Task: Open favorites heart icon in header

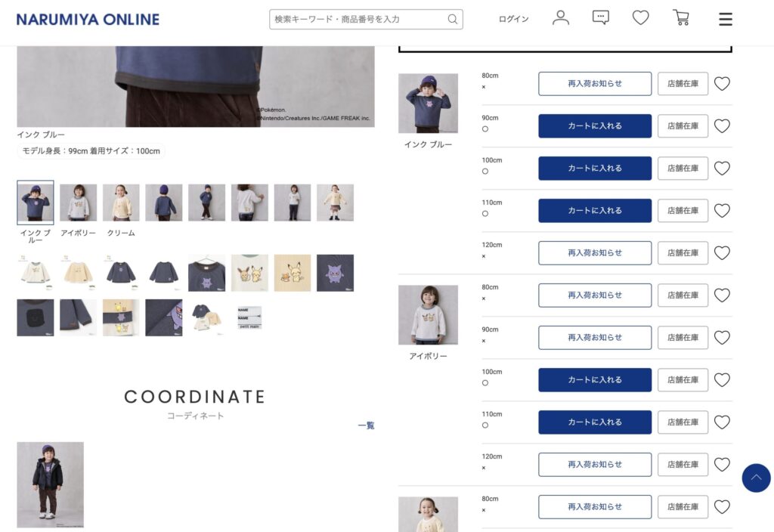Action: pyautogui.click(x=640, y=18)
